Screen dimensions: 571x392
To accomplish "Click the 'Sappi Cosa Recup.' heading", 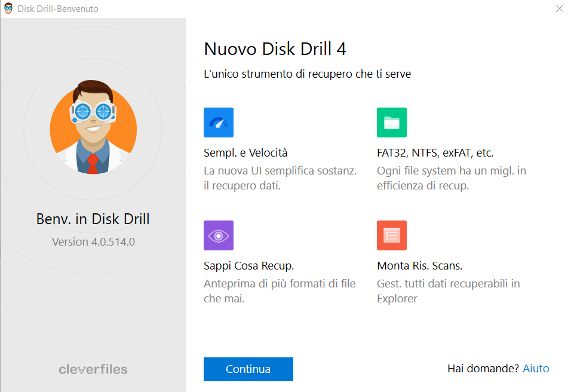I will 248,265.
